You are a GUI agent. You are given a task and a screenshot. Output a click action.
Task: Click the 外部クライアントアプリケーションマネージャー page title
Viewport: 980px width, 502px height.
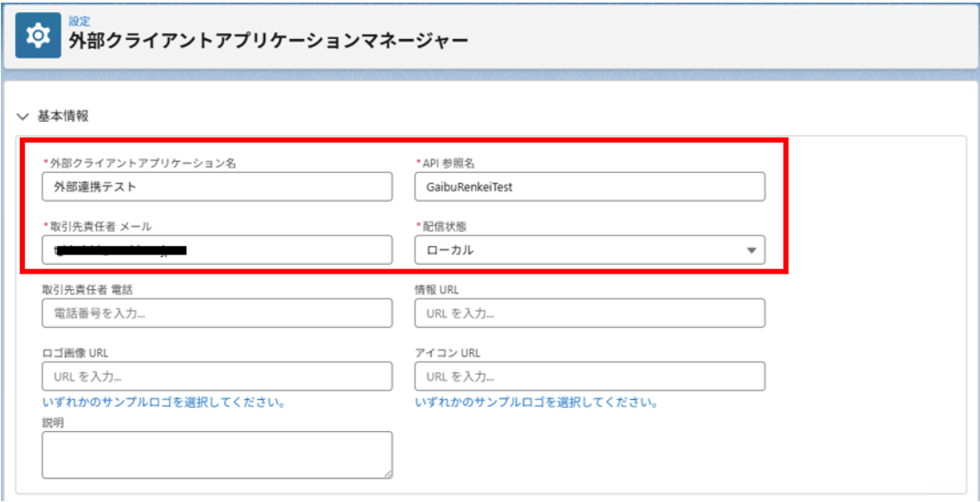tap(268, 42)
